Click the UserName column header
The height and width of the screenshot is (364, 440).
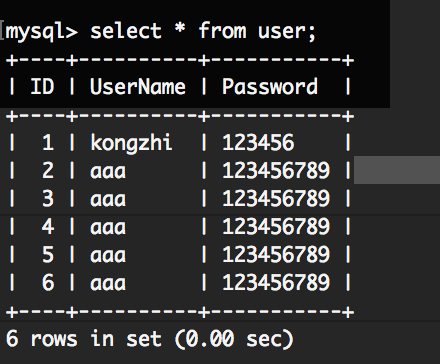138,87
